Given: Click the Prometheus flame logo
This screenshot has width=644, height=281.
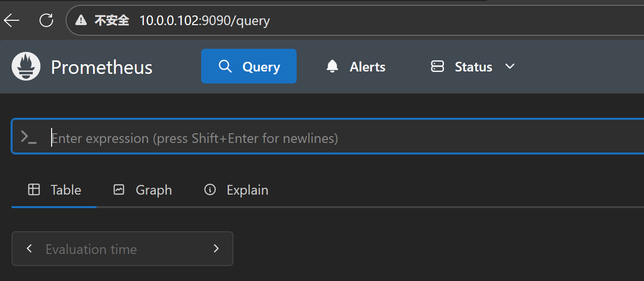Looking at the screenshot, I should click(26, 67).
